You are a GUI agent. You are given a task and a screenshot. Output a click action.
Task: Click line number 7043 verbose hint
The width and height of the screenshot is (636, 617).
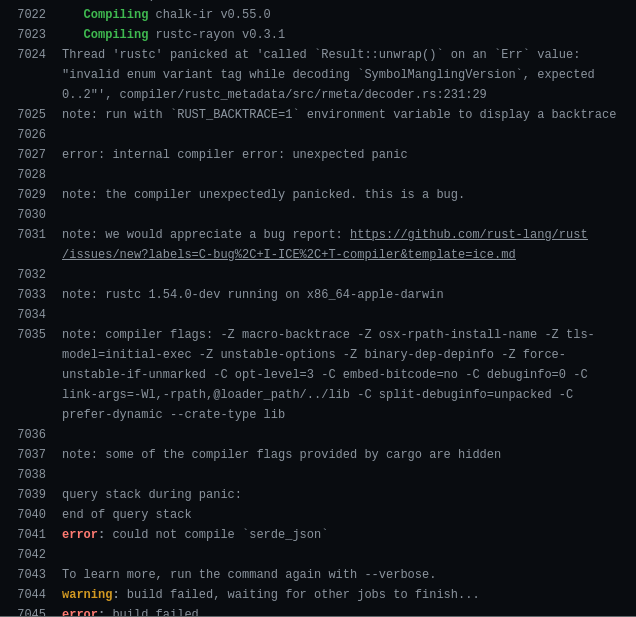click(x=32, y=574)
